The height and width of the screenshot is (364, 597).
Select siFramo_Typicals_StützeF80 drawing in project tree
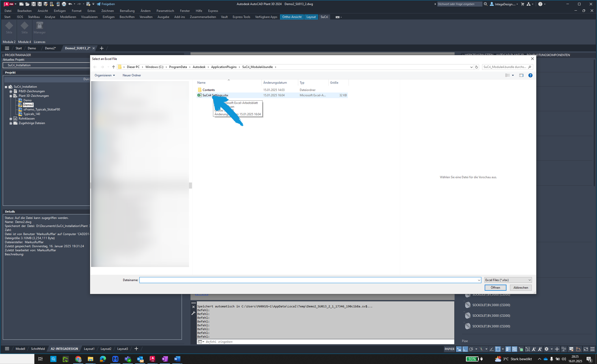(42, 109)
